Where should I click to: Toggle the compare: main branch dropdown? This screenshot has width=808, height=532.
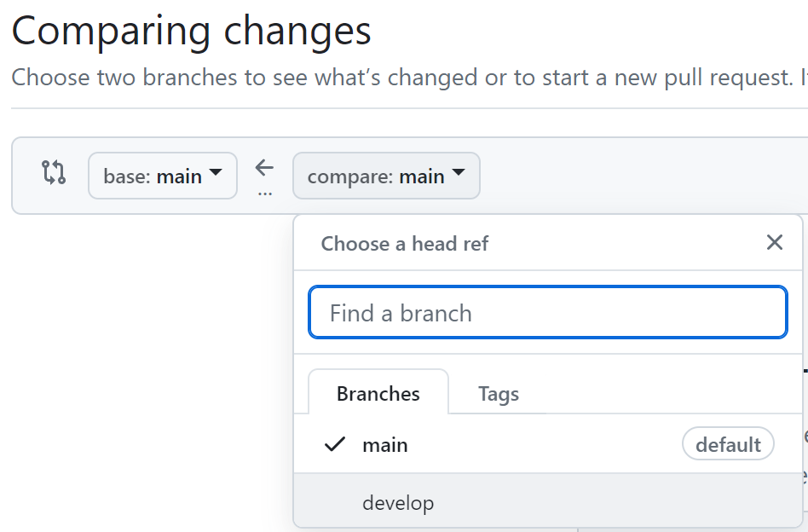386,176
